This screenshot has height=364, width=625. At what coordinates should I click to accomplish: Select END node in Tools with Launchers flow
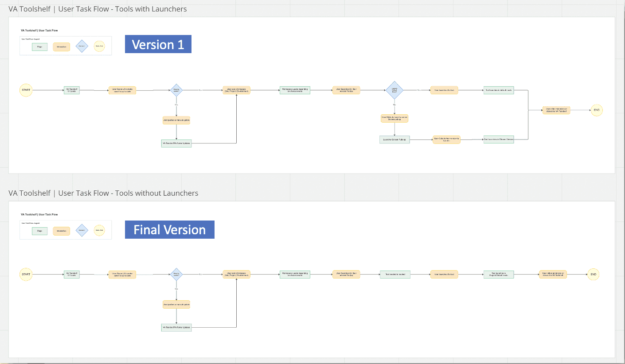[597, 110]
